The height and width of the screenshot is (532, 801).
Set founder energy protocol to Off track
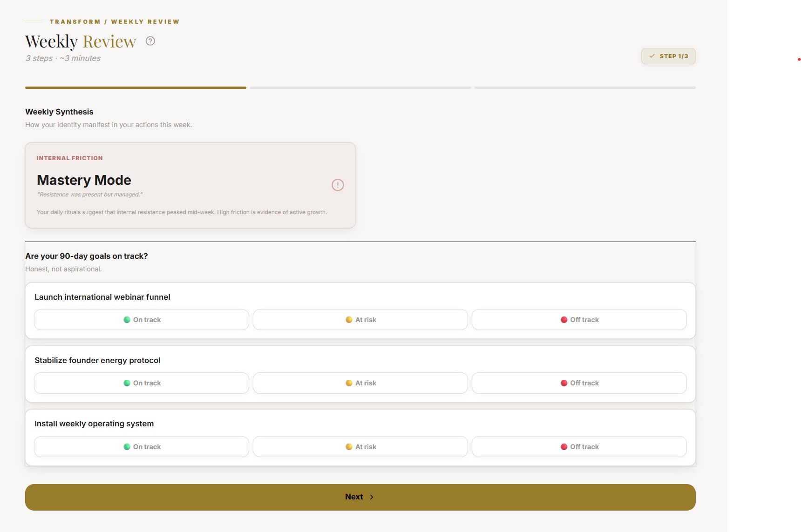(579, 383)
